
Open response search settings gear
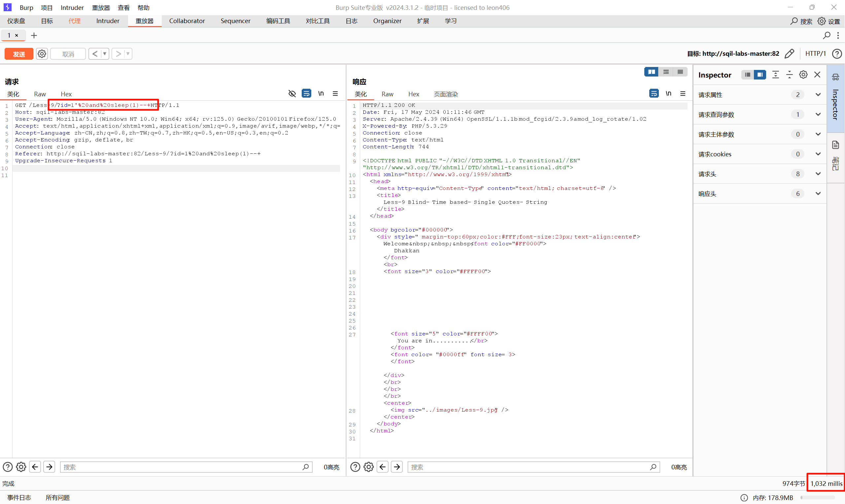click(369, 467)
